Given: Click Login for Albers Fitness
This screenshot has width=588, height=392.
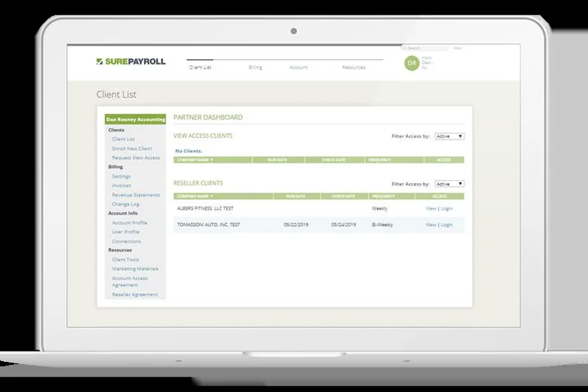Looking at the screenshot, I should (447, 209).
